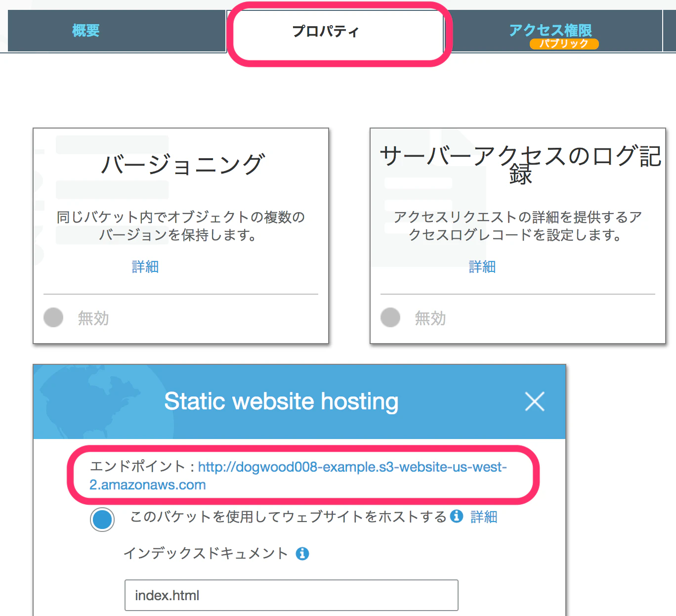
Task: Click the アクセスリクエストの詳細 description text
Action: 518,225
